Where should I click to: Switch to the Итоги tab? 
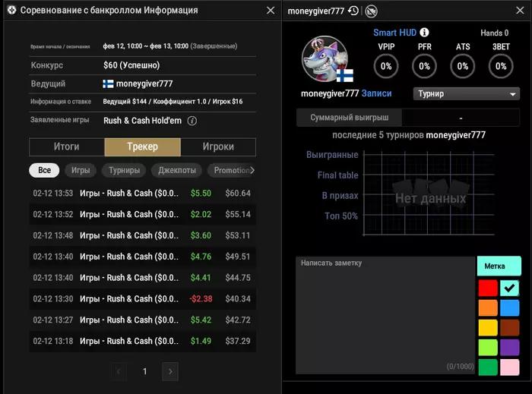click(x=67, y=147)
